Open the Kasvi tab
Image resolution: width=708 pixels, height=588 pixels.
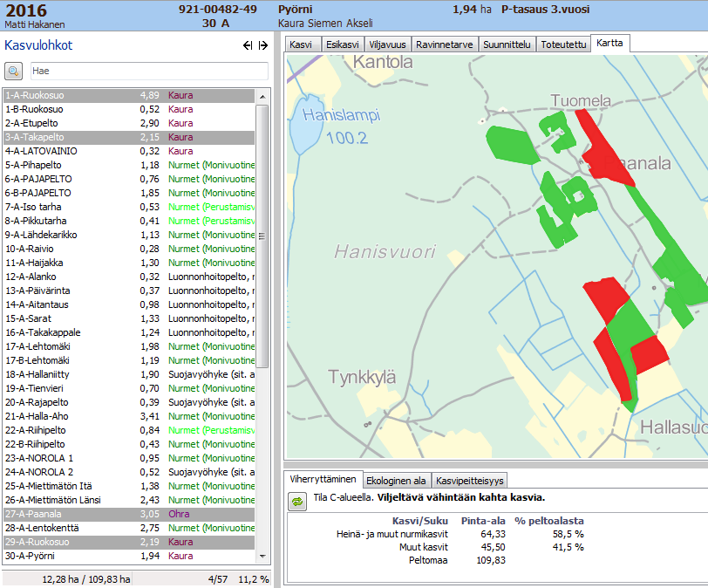(x=303, y=44)
